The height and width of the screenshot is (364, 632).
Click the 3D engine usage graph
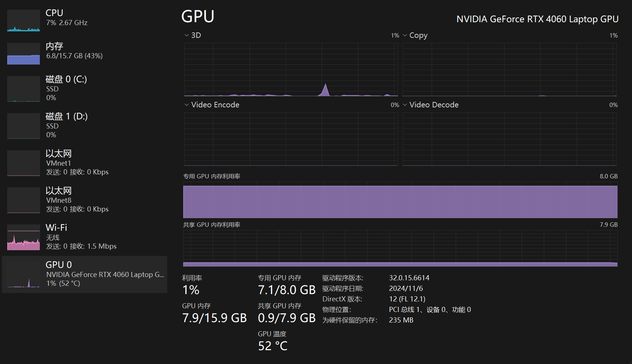point(291,70)
